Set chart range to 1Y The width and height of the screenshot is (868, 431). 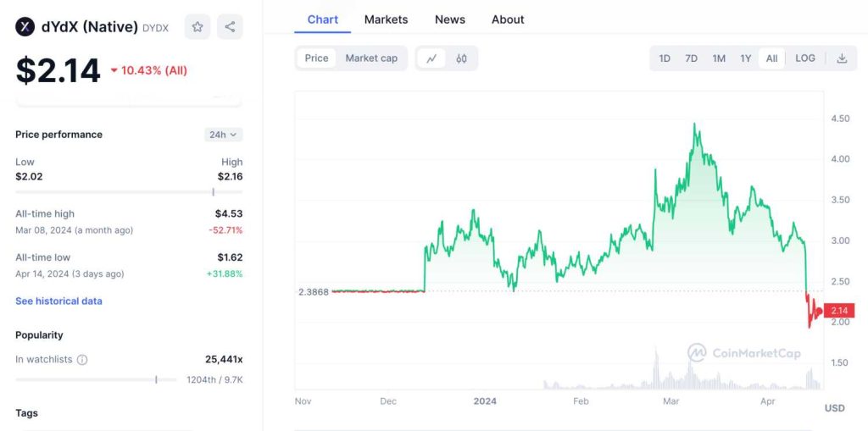pos(746,58)
